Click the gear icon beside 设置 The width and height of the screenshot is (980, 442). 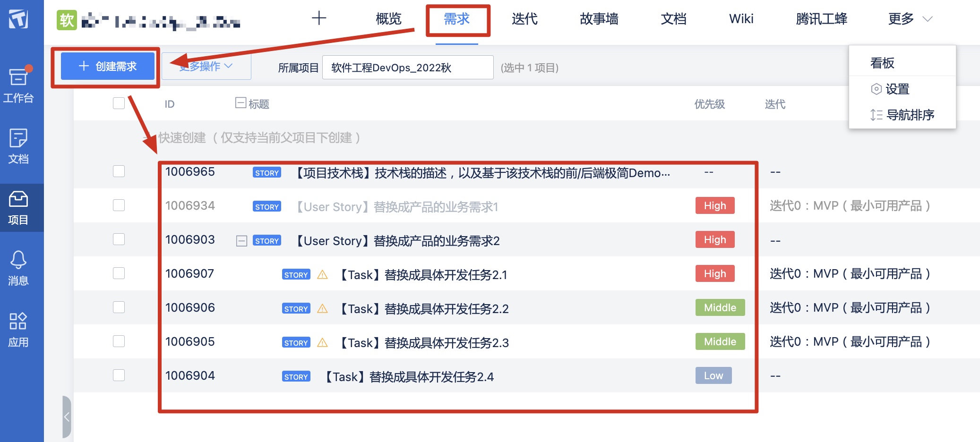pyautogui.click(x=877, y=89)
